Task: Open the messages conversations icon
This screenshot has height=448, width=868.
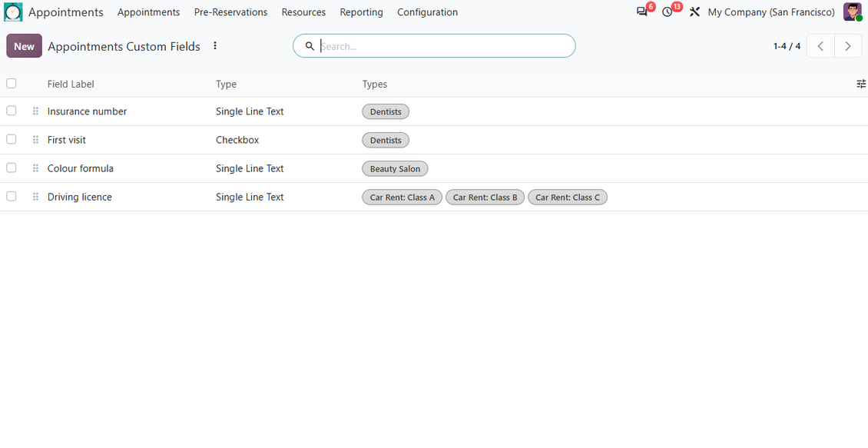Action: [x=642, y=12]
